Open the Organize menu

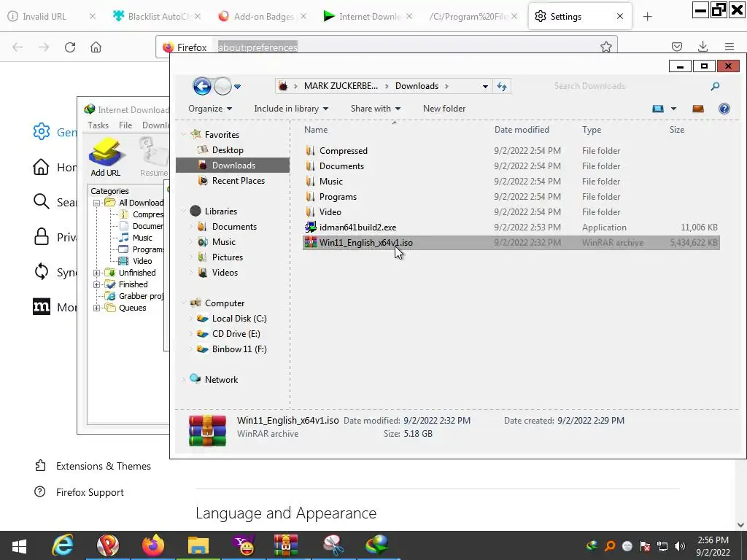pos(210,109)
